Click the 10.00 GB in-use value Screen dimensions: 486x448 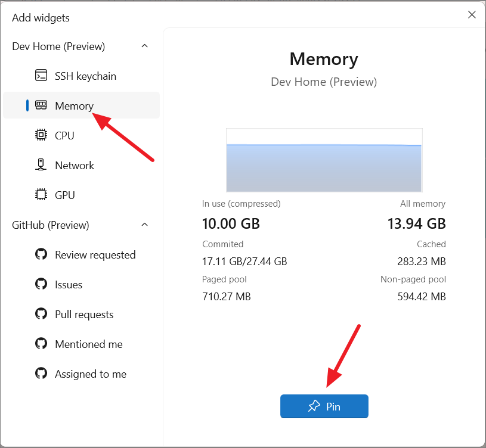point(231,223)
